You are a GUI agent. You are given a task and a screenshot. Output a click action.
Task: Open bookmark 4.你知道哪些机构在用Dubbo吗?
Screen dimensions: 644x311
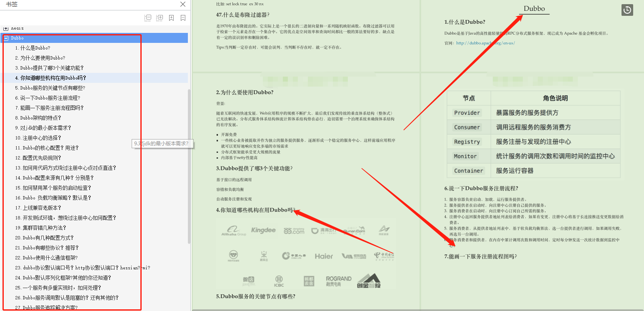coord(51,78)
